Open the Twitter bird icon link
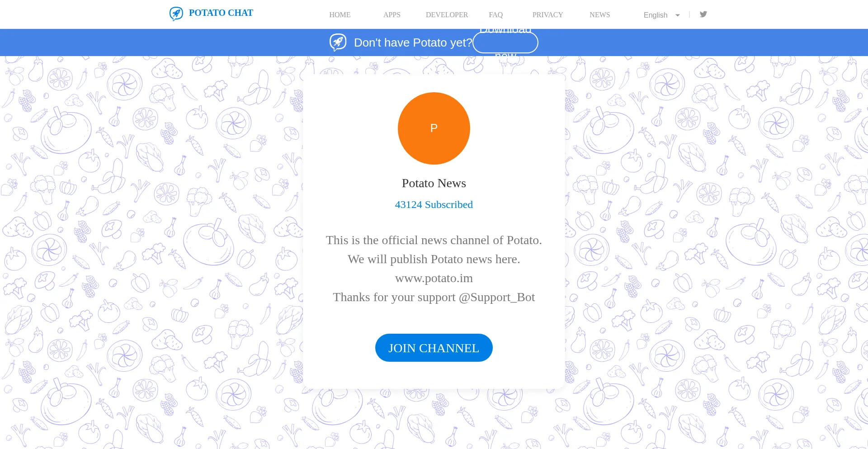Image resolution: width=868 pixels, height=449 pixels. click(x=703, y=14)
